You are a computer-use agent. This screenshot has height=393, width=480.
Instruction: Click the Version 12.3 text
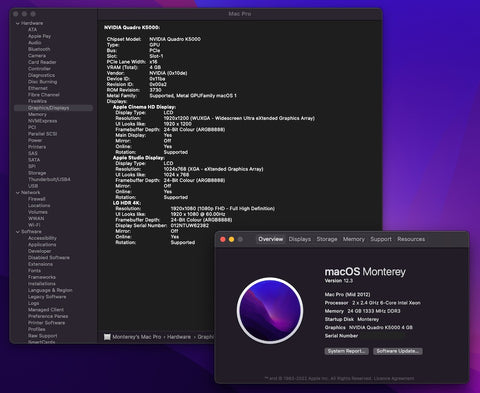339,281
